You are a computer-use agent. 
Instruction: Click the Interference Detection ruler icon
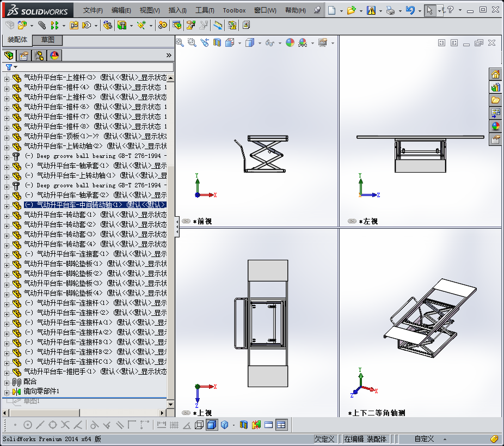click(x=218, y=25)
